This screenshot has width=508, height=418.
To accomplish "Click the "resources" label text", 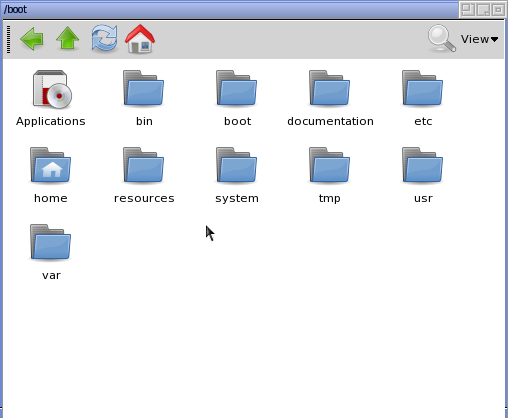I will pos(144,198).
